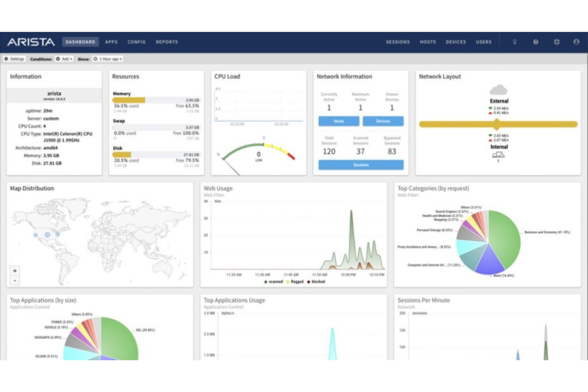Click the Top Applications (by size) title
588x392 pixels.
tap(43, 300)
